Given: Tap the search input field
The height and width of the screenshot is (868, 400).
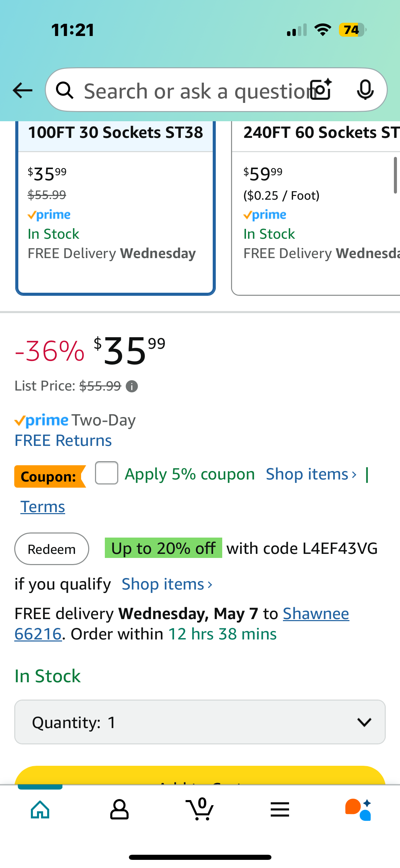Looking at the screenshot, I should click(x=193, y=91).
